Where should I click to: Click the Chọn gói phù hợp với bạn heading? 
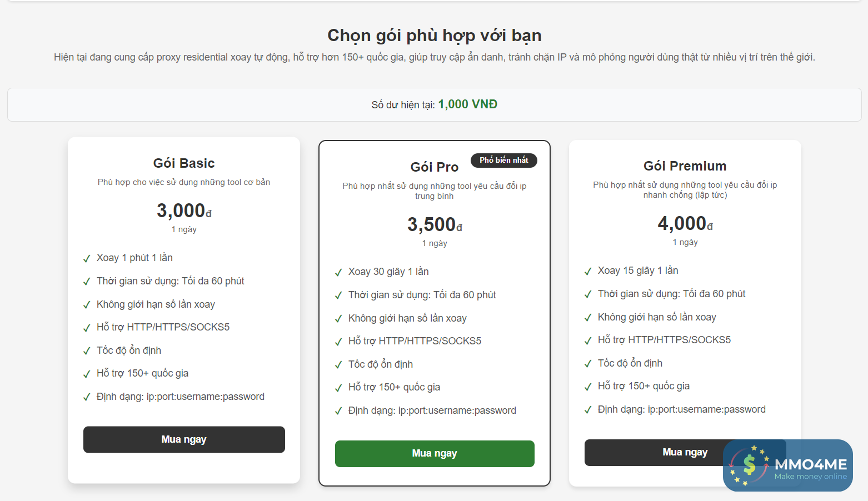(434, 36)
